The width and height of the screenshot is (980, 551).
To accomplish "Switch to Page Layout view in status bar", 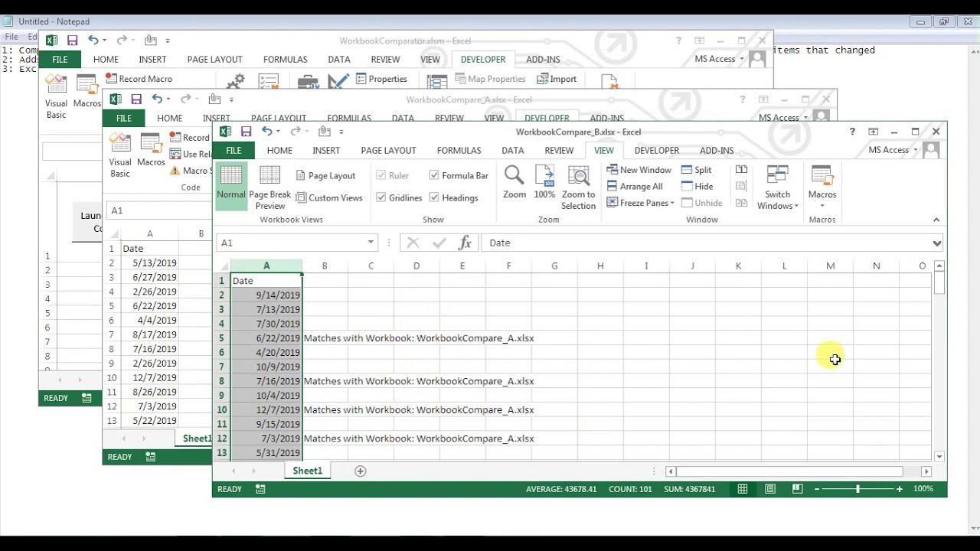I will 770,489.
